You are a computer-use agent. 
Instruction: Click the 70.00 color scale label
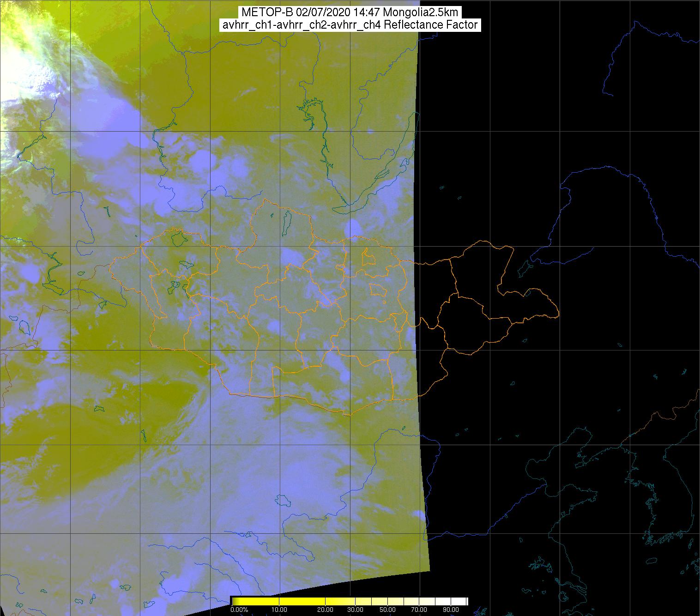tap(418, 610)
